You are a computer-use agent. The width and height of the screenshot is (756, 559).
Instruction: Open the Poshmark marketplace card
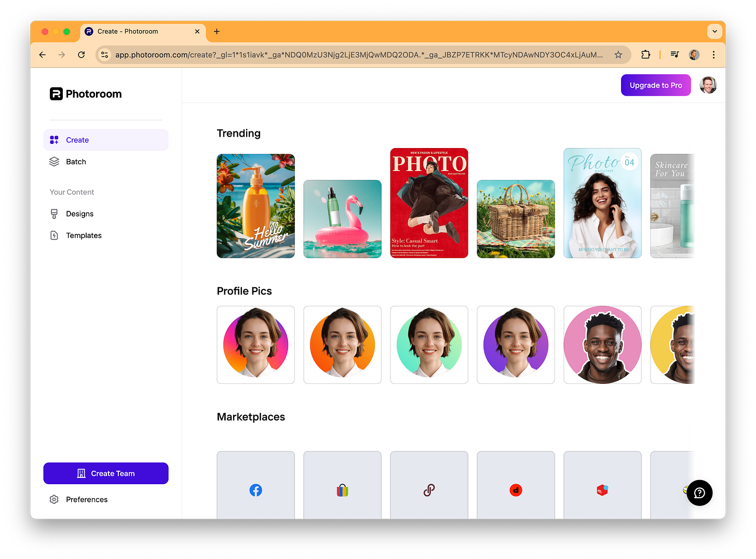(x=429, y=485)
